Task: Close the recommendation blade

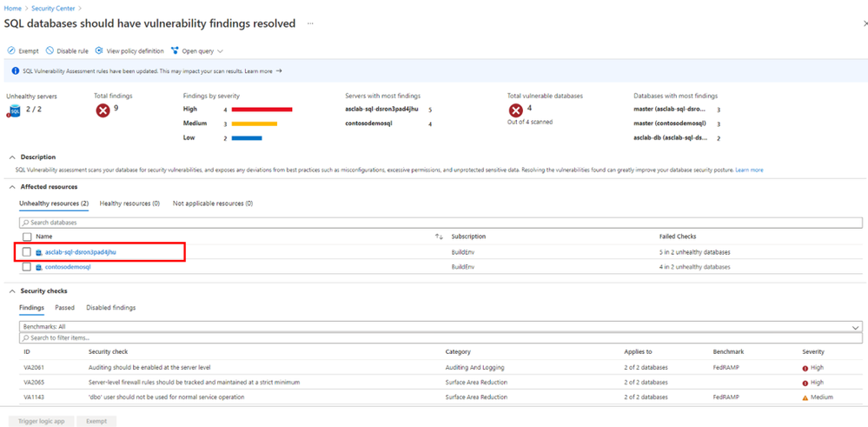Action: tap(865, 23)
